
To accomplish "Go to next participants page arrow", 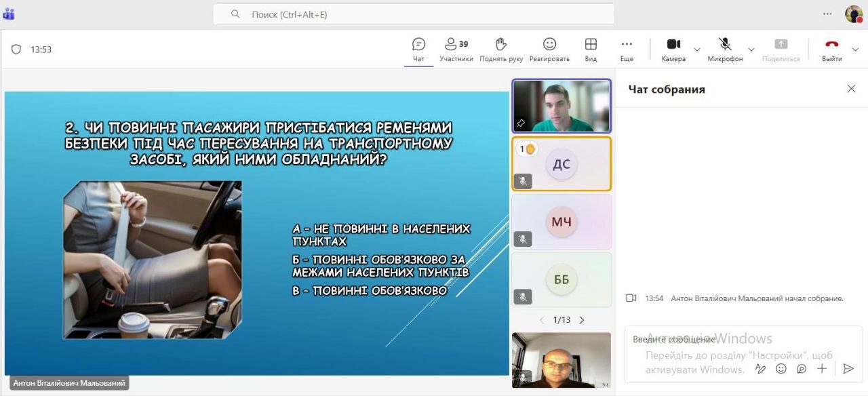I will 581,320.
